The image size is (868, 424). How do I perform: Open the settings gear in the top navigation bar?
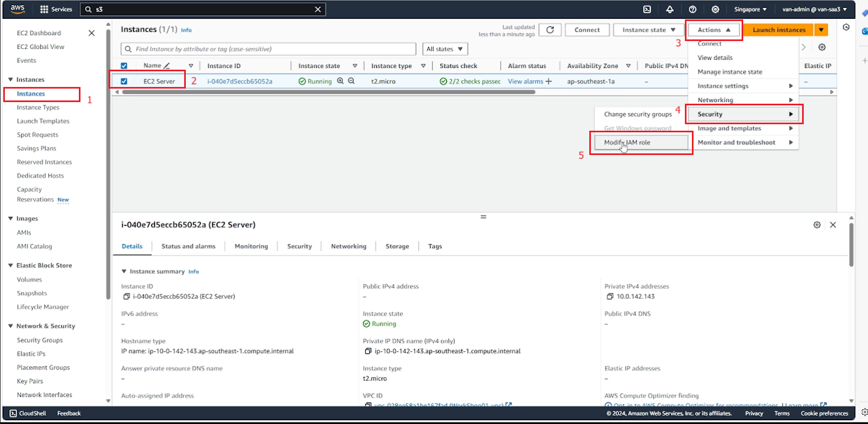[x=715, y=9]
